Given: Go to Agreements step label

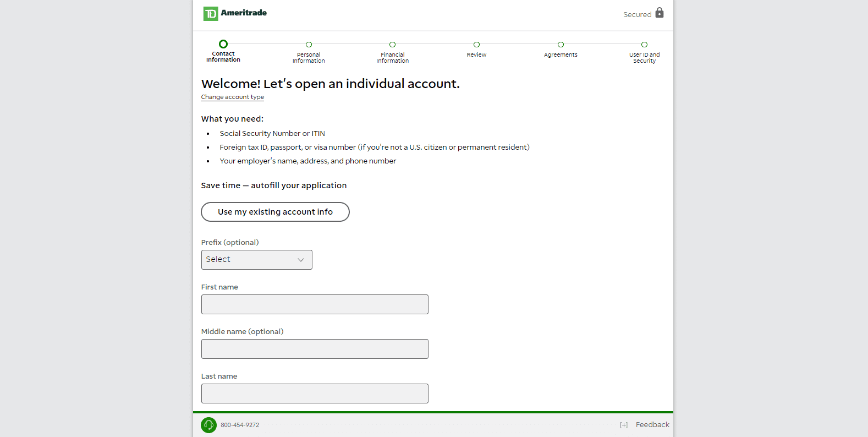Looking at the screenshot, I should click(561, 55).
